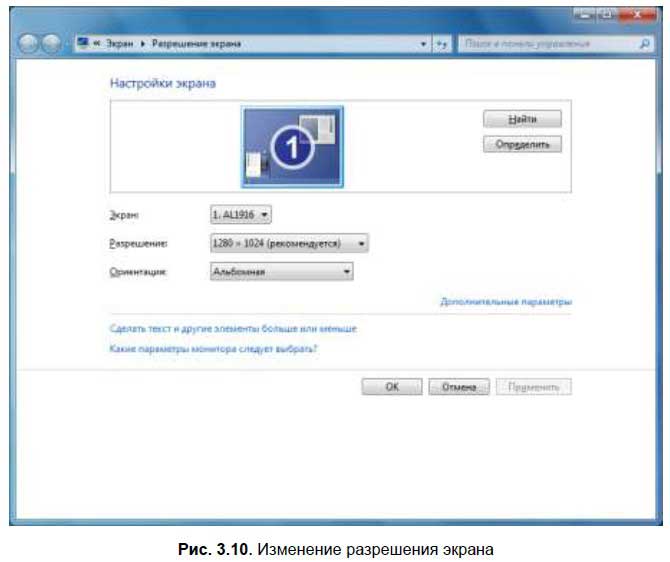Select the monitor 1 preview thumbnail
This screenshot has width=670, height=562.
[x=292, y=147]
